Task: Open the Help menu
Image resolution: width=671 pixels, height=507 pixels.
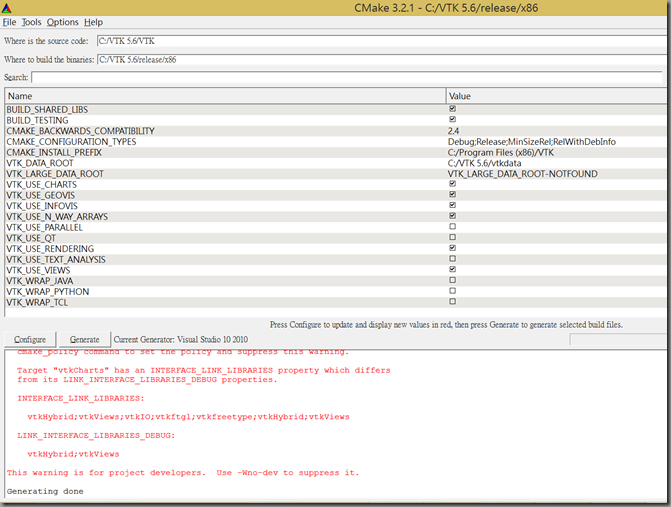Action: [93, 22]
